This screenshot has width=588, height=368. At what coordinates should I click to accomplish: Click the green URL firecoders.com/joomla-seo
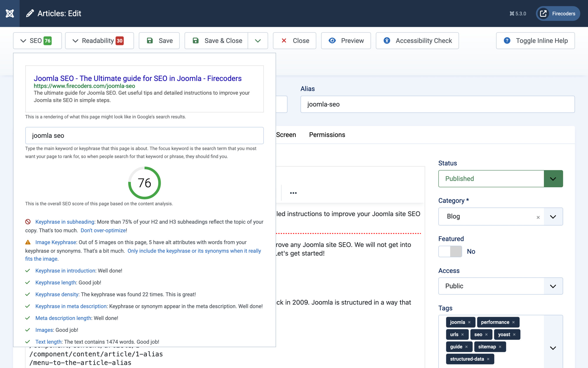coord(84,86)
